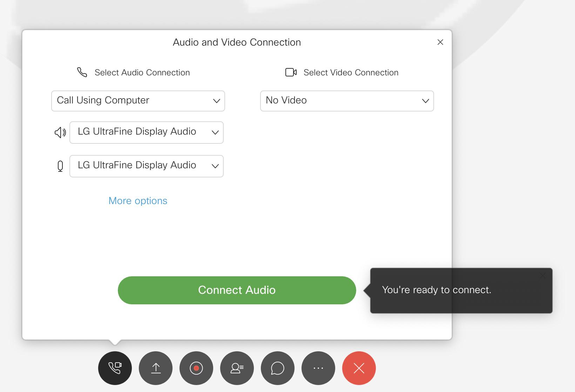This screenshot has width=575, height=392.
Task: Dismiss the ready-to-connect tooltip
Action: 543,276
